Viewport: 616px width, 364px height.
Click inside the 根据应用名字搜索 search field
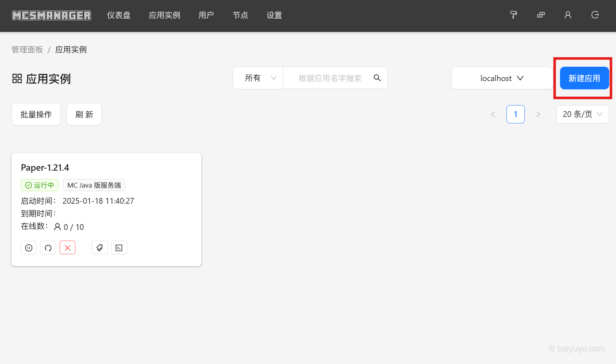[330, 78]
